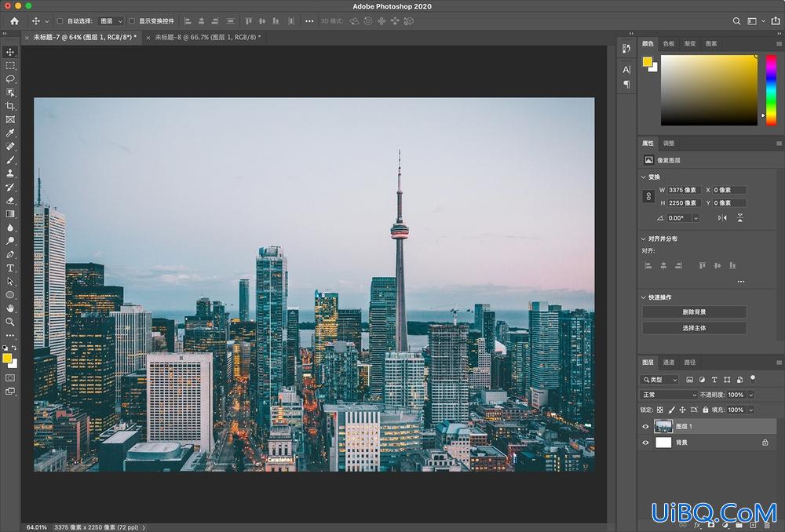Select the Move tool in toolbox
This screenshot has width=785, height=532.
click(x=10, y=52)
